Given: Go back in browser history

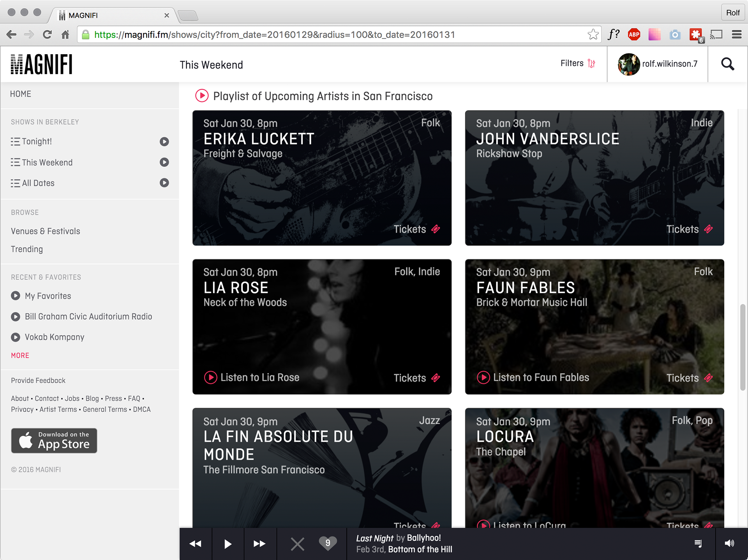Looking at the screenshot, I should (12, 35).
